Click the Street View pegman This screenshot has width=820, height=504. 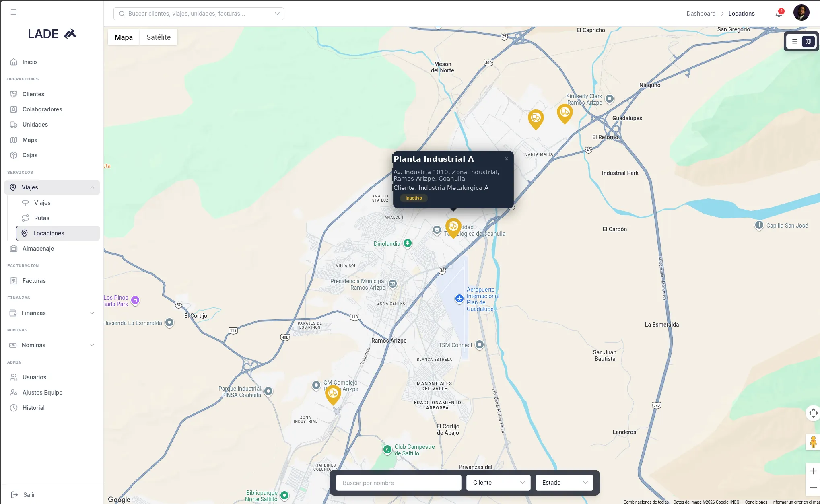(x=813, y=442)
